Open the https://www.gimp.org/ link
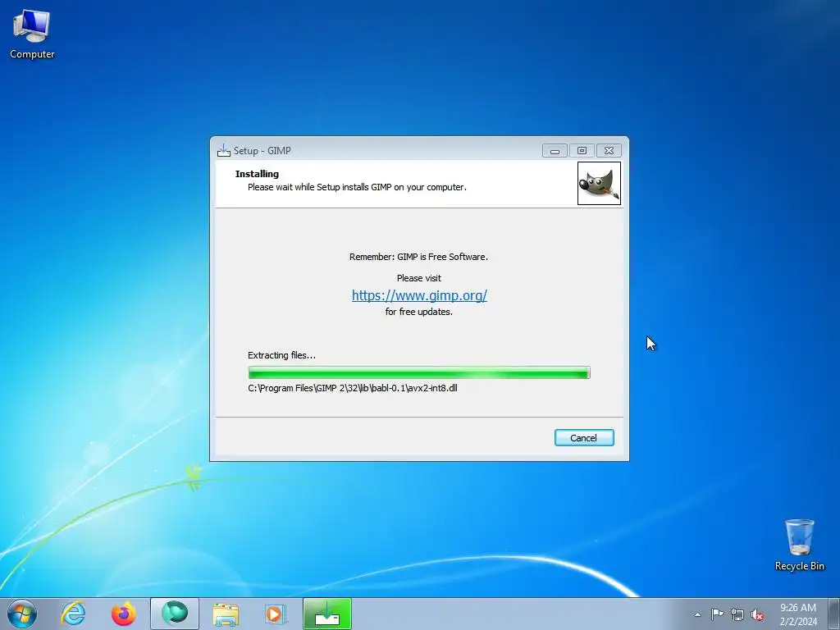Image resolution: width=840 pixels, height=630 pixels. point(419,295)
